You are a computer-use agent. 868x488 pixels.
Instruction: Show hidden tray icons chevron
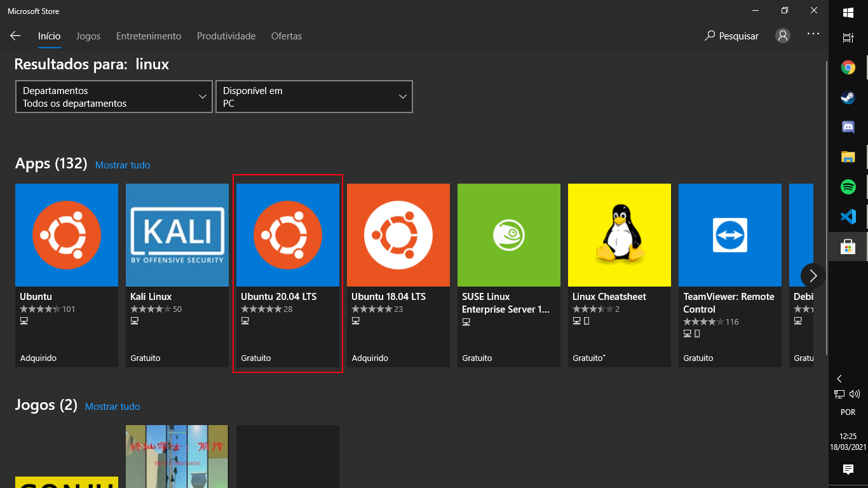(839, 378)
